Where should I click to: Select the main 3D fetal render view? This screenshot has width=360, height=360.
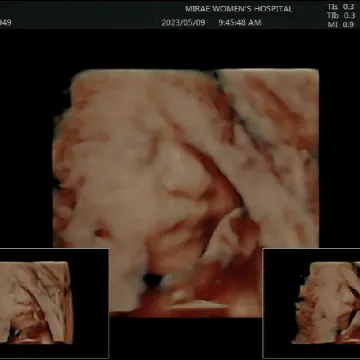[186, 192]
